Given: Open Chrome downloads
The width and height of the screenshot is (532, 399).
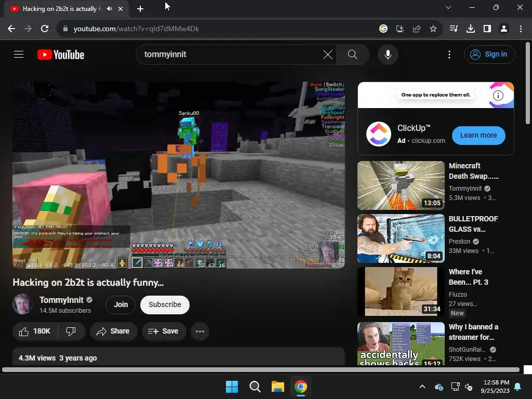Looking at the screenshot, I should click(470, 29).
